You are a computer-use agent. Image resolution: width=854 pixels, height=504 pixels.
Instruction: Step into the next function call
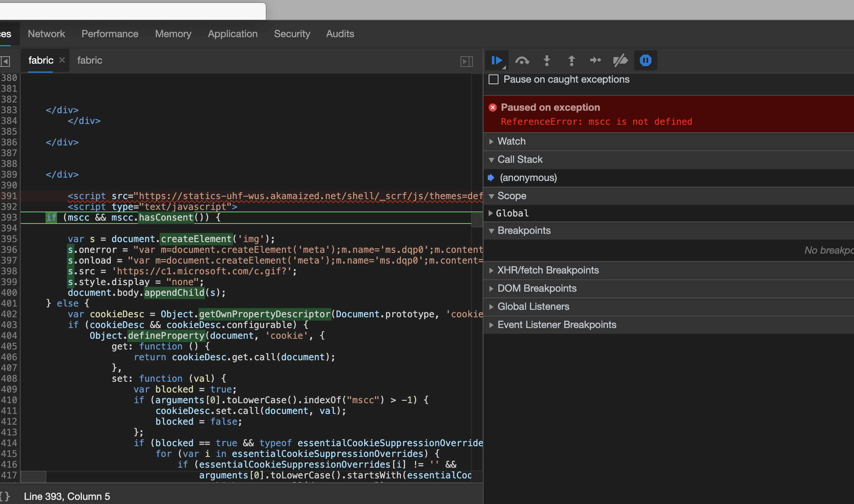coord(546,60)
